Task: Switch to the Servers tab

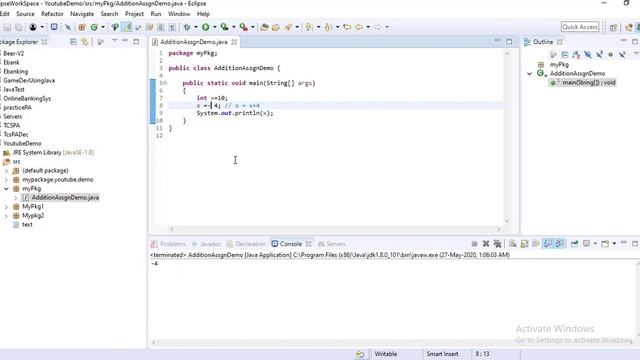Action: [x=331, y=244]
